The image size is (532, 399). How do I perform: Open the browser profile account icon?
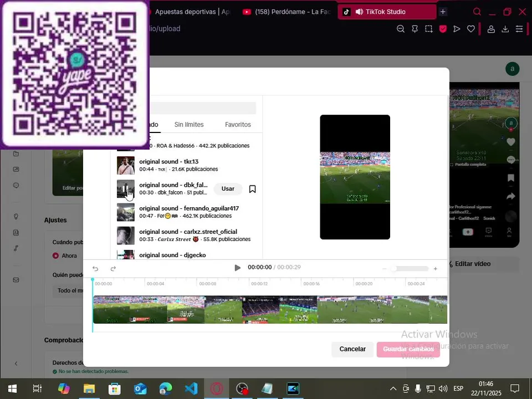click(491, 29)
